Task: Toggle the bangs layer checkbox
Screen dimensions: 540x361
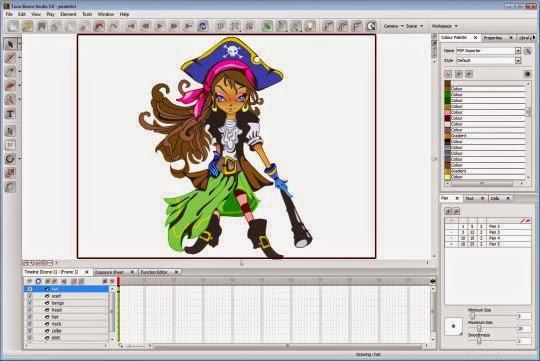Action: (30, 303)
